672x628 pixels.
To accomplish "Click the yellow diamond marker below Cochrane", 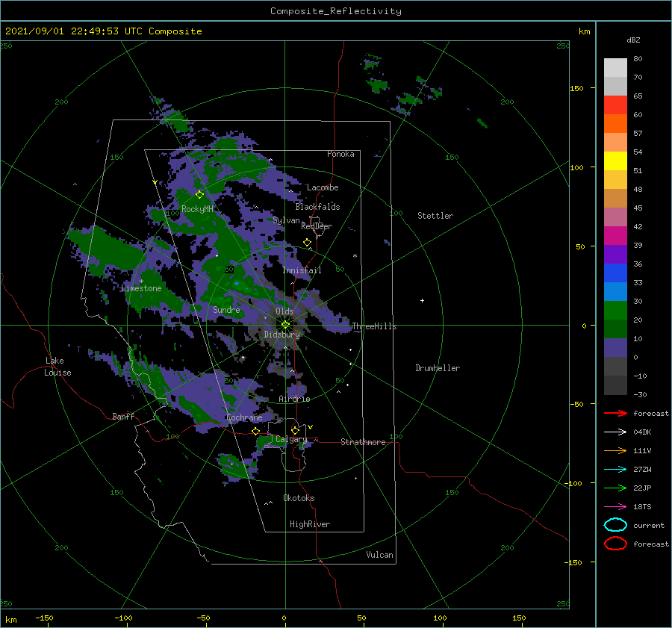I will pyautogui.click(x=256, y=431).
